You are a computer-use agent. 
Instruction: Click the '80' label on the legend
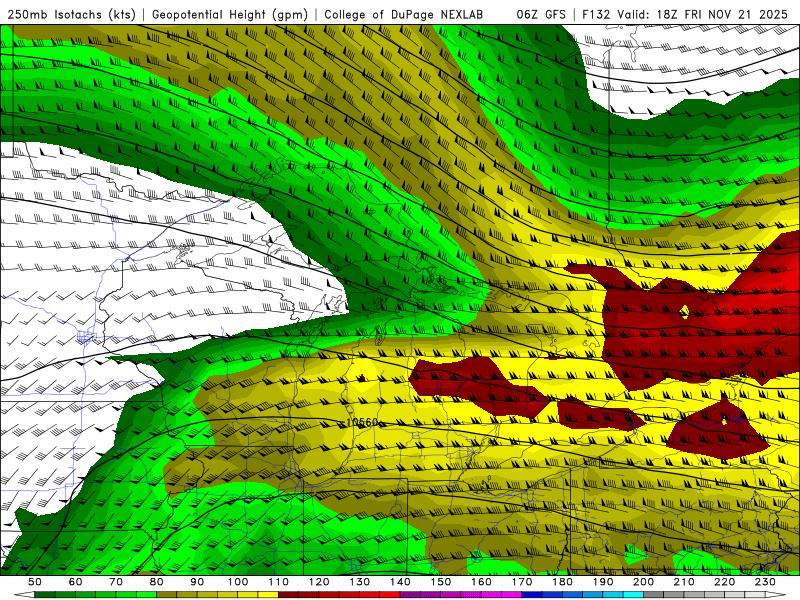tap(157, 582)
